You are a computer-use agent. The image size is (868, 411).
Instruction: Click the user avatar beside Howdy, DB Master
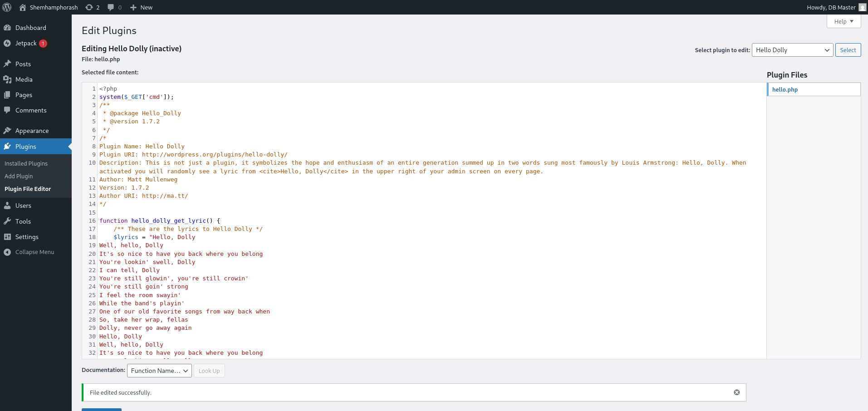(862, 7)
